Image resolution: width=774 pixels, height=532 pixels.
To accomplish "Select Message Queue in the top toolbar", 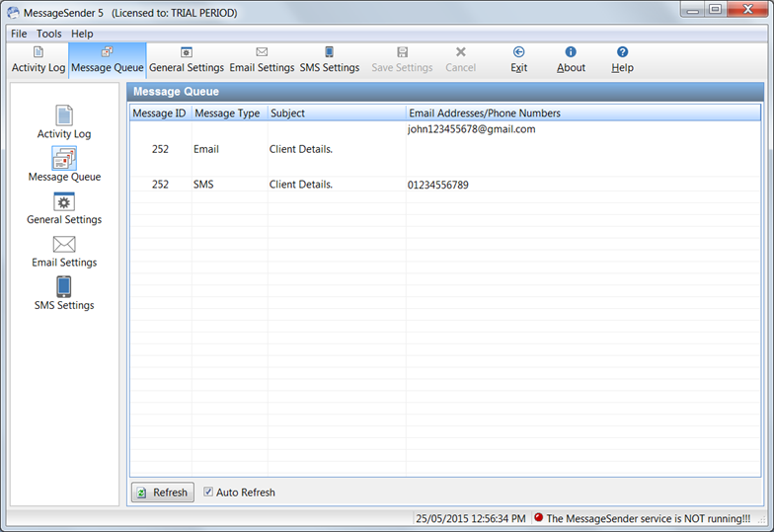I will 107,60.
